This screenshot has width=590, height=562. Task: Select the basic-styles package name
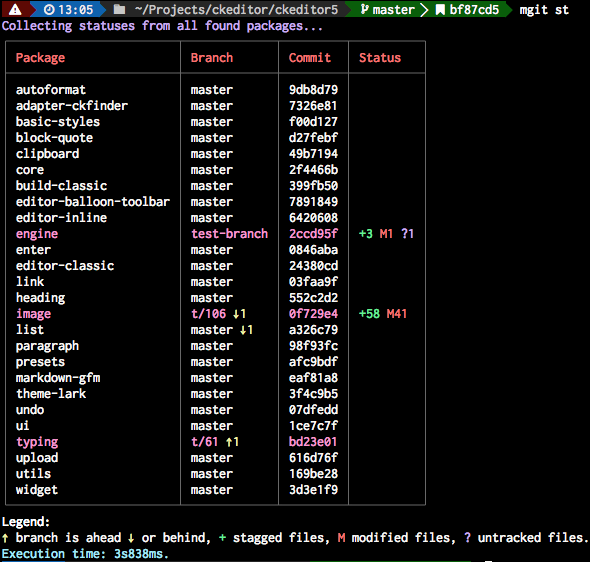tap(58, 122)
